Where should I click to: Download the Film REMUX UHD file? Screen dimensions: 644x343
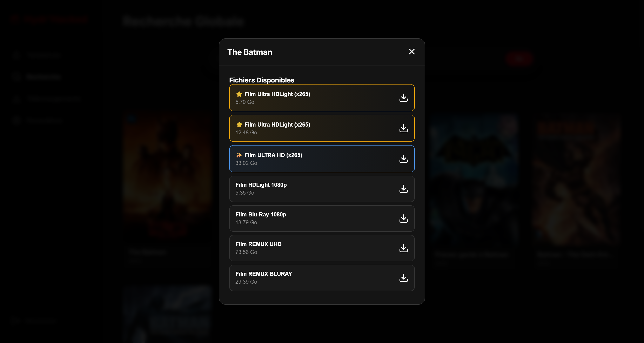[x=403, y=248]
